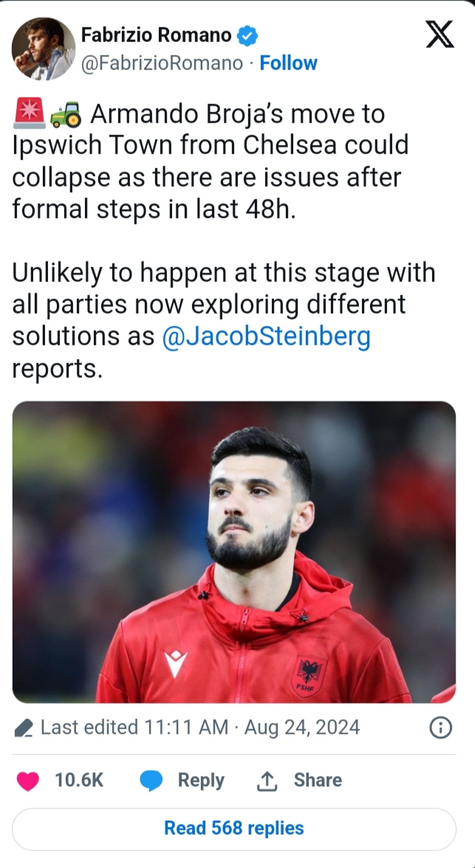
Task: Open the @JacobSteinberg mention link
Action: pos(266,336)
